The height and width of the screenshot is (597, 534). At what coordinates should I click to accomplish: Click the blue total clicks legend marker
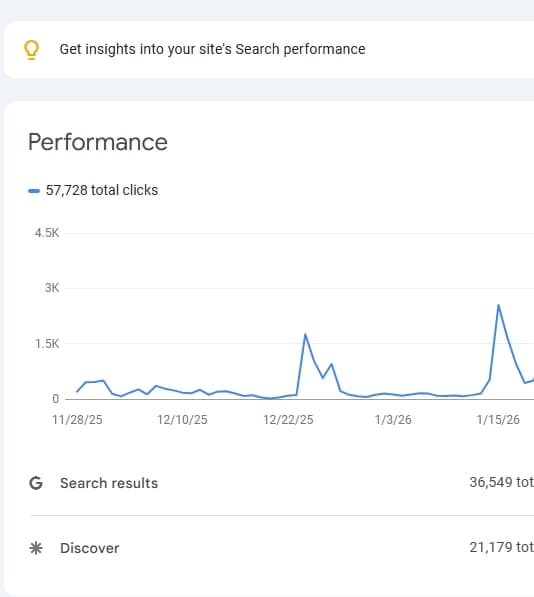34,191
